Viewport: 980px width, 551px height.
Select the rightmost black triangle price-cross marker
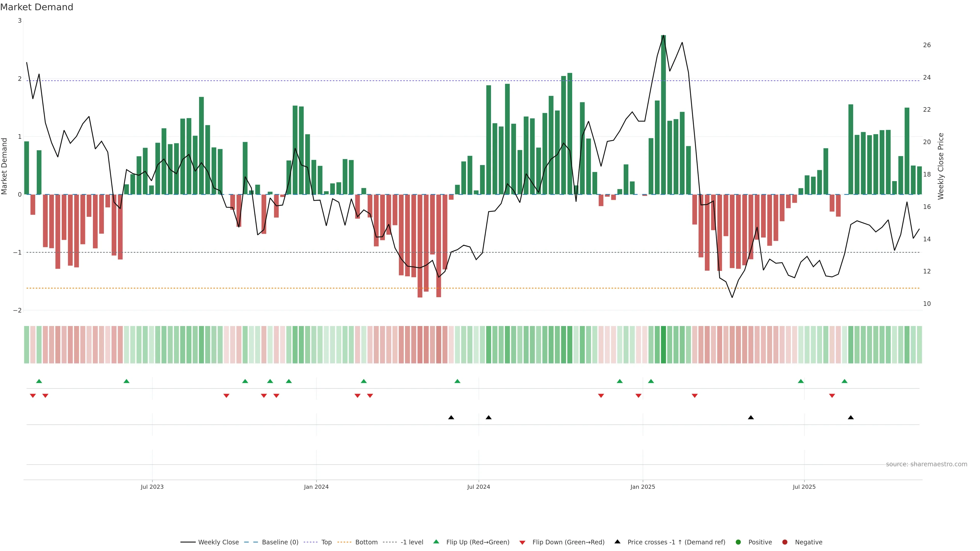point(851,418)
